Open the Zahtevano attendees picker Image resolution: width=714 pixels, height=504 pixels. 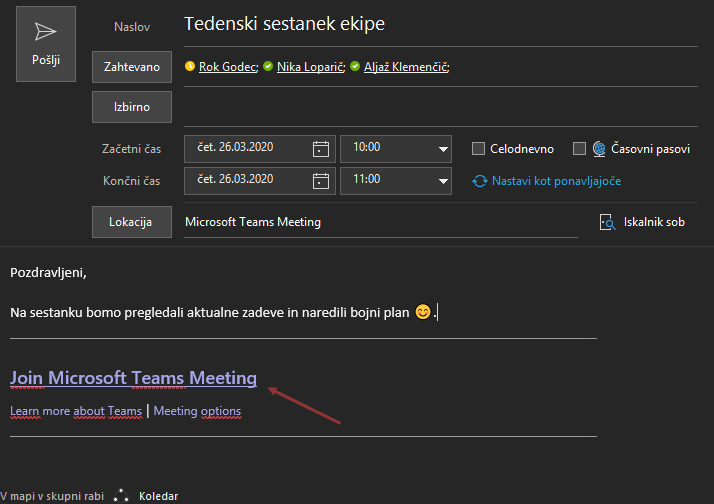(x=132, y=67)
